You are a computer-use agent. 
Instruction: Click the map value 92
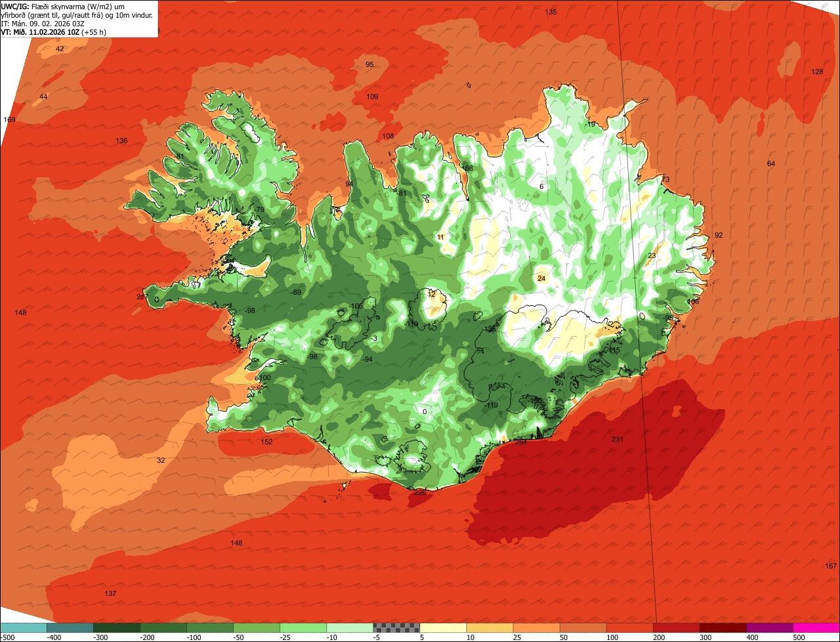click(719, 236)
